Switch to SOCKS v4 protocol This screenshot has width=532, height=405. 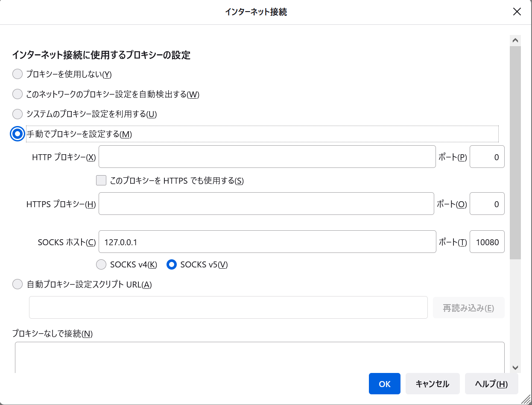pos(101,264)
